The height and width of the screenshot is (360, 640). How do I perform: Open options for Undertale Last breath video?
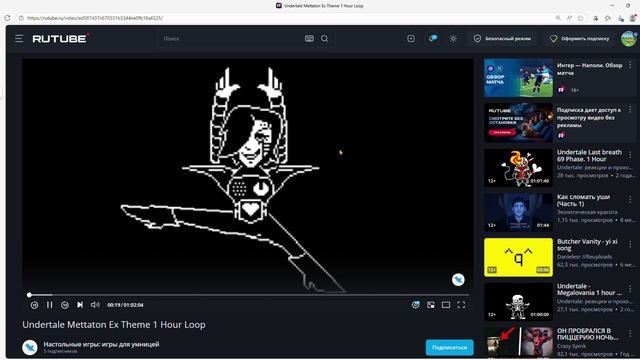pos(630,155)
